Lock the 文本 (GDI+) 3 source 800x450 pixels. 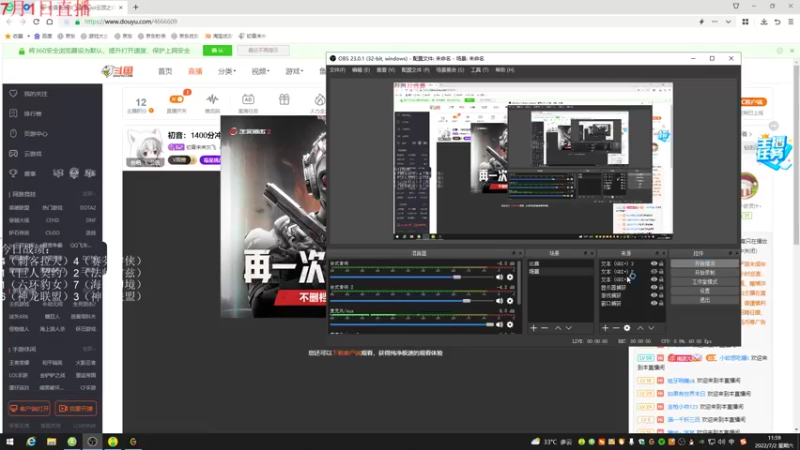pos(661,264)
